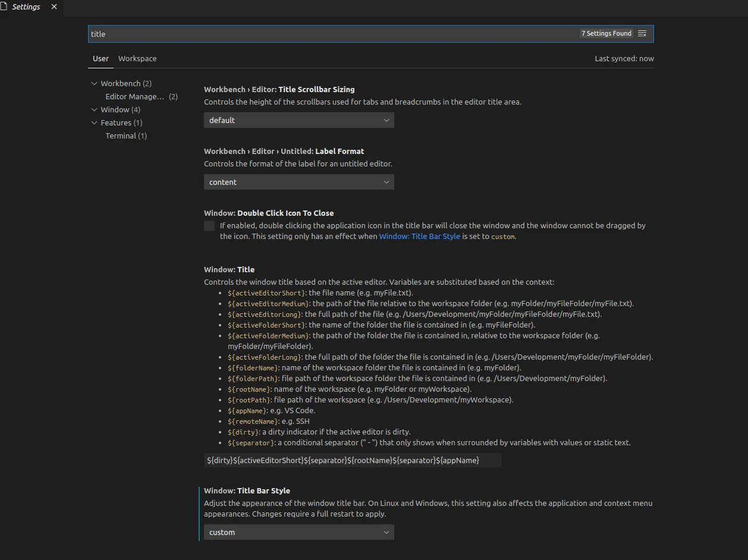This screenshot has width=748, height=560.
Task: Click the clear settings search icon
Action: pos(642,34)
